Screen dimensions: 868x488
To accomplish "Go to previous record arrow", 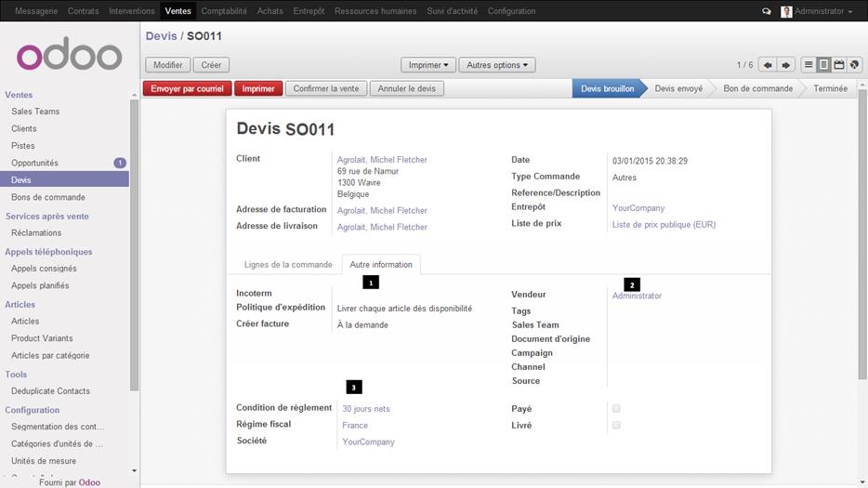I will 768,65.
